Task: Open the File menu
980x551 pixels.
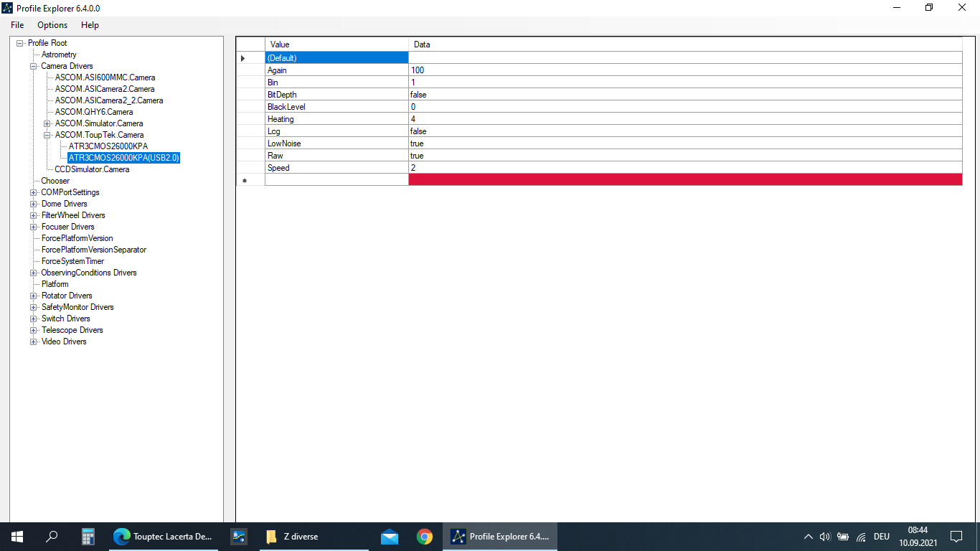Action: tap(17, 25)
